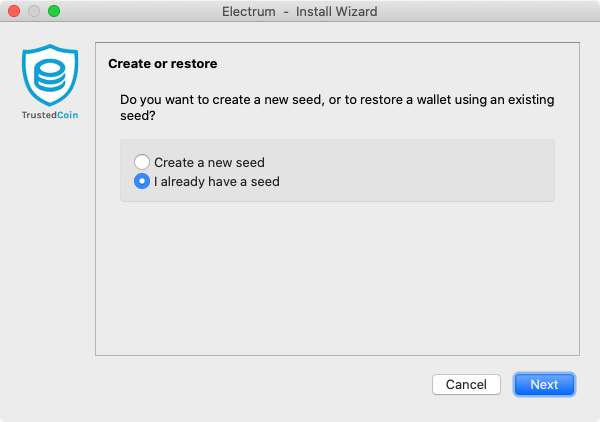Click the gray "Trusted" word under the logo
Image resolution: width=600 pixels, height=422 pixels.
[x=39, y=115]
